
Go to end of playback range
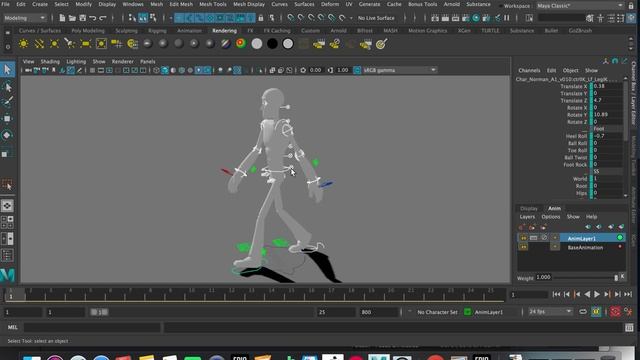tap(628, 294)
